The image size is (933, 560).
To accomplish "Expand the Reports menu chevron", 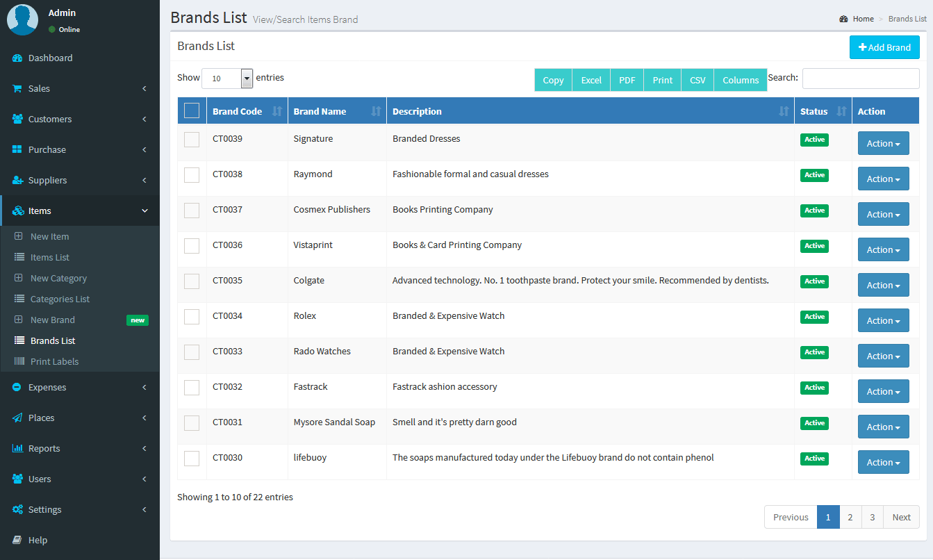I will pyautogui.click(x=145, y=449).
